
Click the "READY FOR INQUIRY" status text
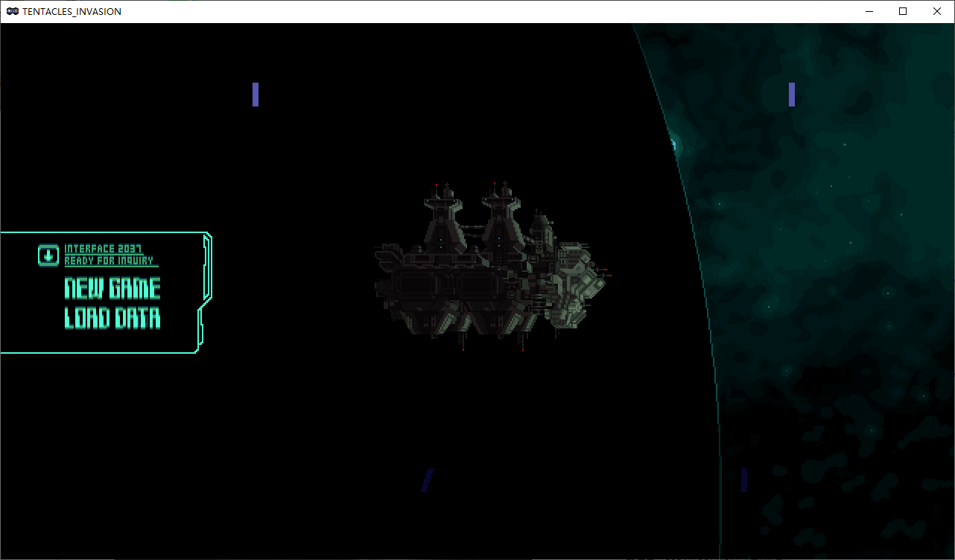[109, 261]
